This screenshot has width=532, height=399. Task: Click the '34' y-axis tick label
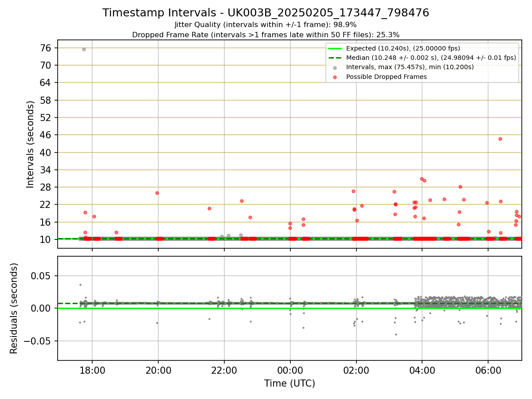pos(46,170)
